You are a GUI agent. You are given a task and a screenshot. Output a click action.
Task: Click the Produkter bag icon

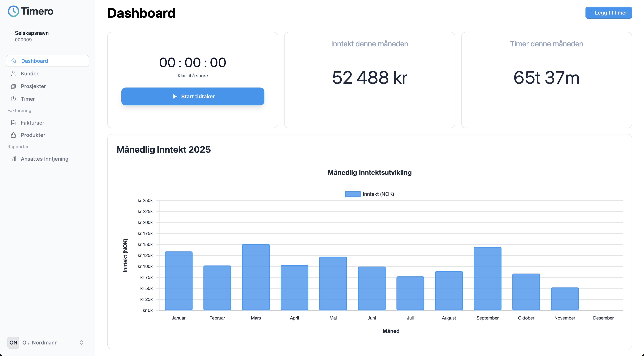[13, 135]
